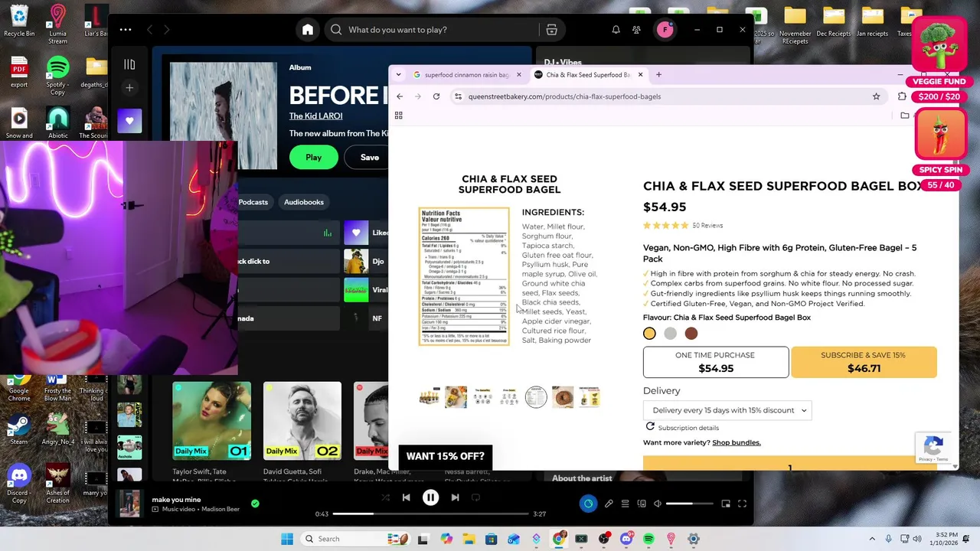The image size is (980, 551).
Task: Skip to next Spotify track
Action: (455, 497)
